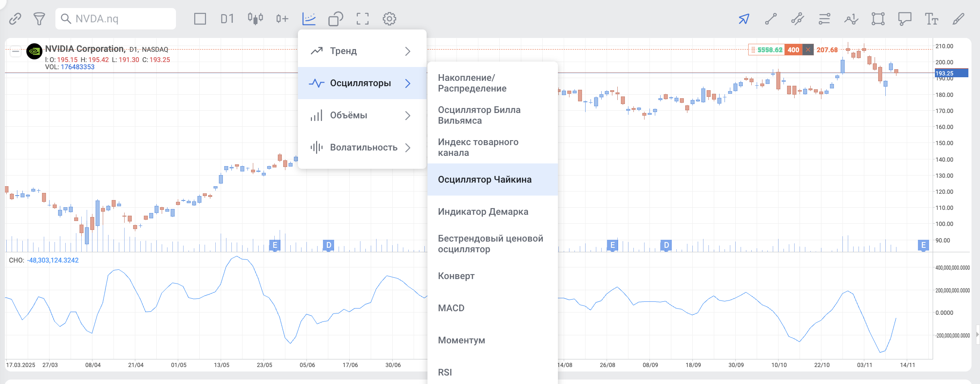Screen dimensions: 980x384
Task: Select the comment bubble annotation tool
Action: (905, 19)
